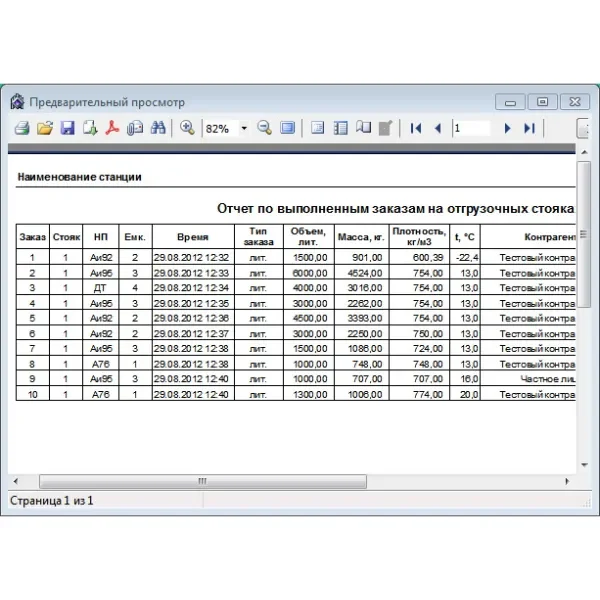Click the 'ДТ' product cell
The image size is (600, 600).
point(100,288)
